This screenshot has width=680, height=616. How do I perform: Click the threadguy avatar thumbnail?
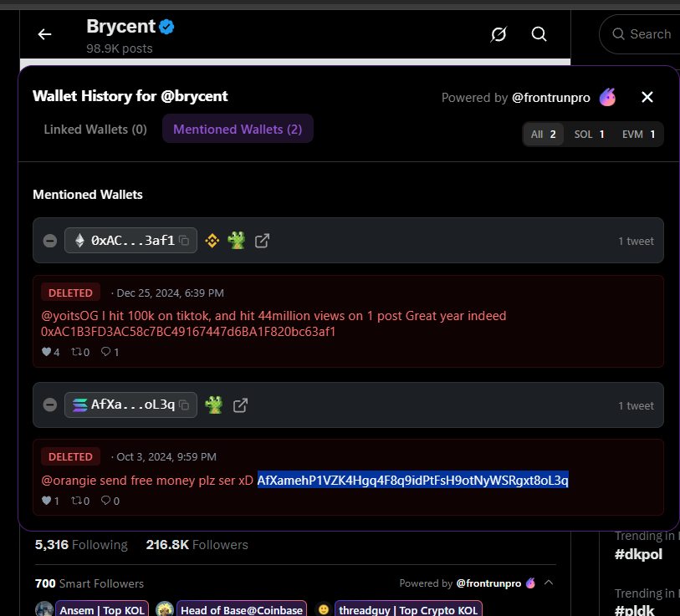tap(324, 608)
